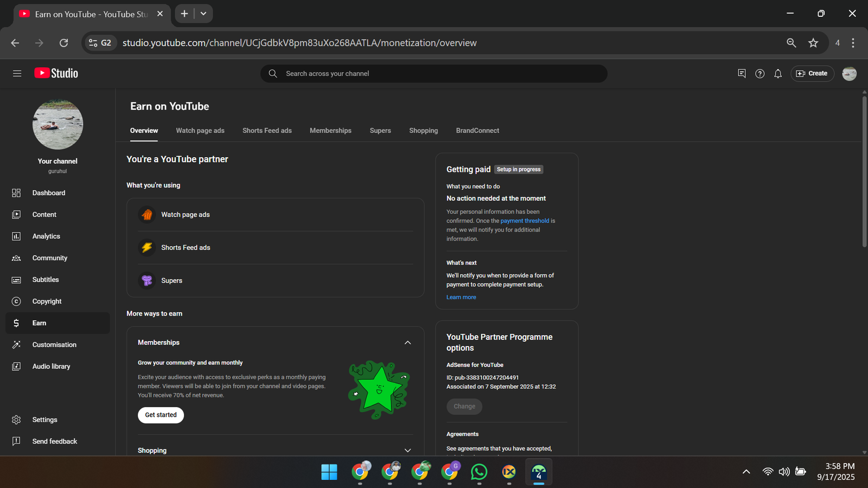Click Get started for Memberships

coord(161,415)
